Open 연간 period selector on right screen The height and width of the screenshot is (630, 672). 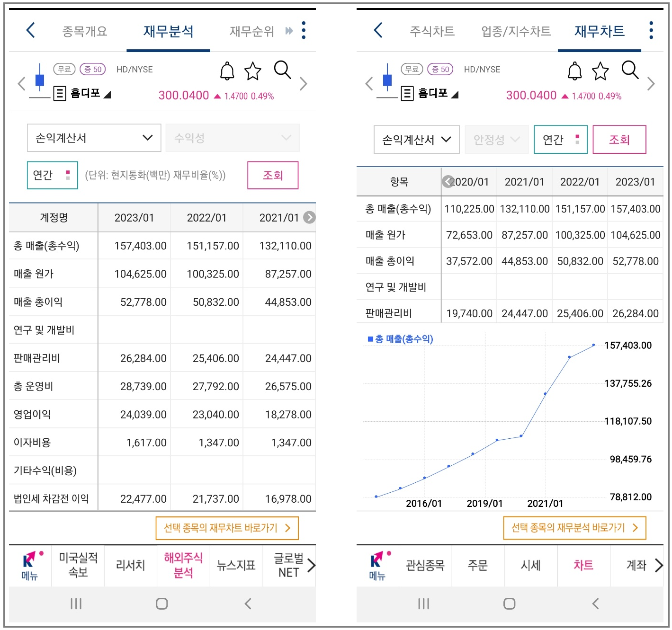pos(561,140)
